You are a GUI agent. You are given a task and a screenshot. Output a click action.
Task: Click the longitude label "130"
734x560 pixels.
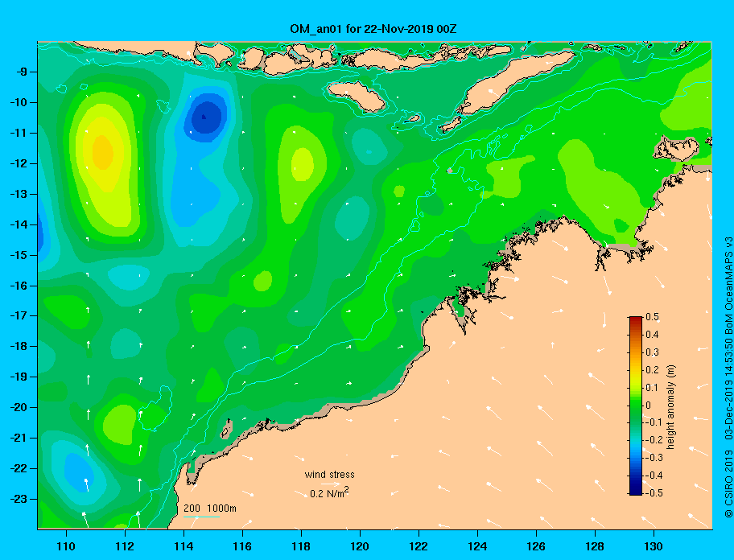[x=654, y=546]
